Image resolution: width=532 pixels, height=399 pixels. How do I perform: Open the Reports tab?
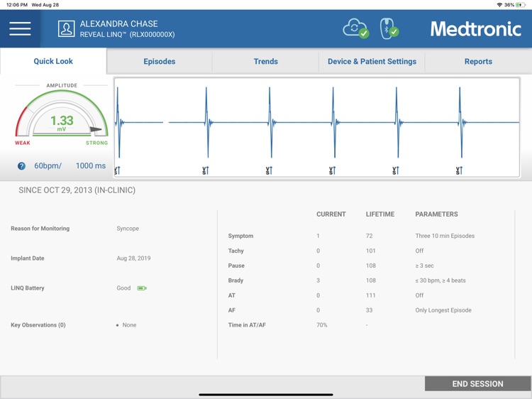click(478, 62)
